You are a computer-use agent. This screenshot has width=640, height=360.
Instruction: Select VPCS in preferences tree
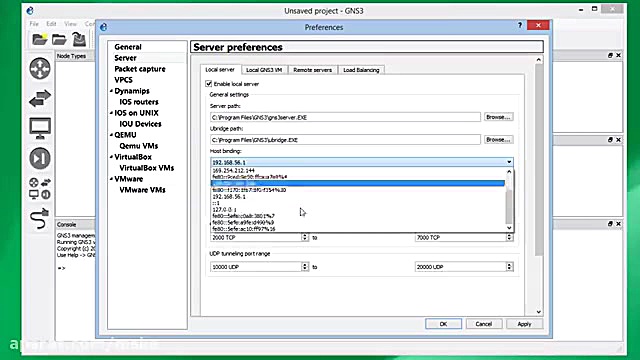tap(123, 80)
